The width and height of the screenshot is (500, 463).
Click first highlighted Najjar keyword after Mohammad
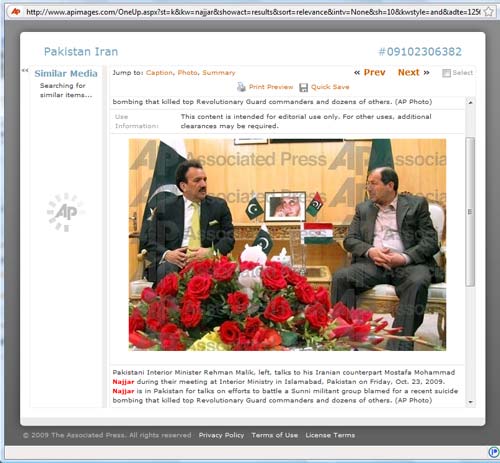[x=123, y=382]
